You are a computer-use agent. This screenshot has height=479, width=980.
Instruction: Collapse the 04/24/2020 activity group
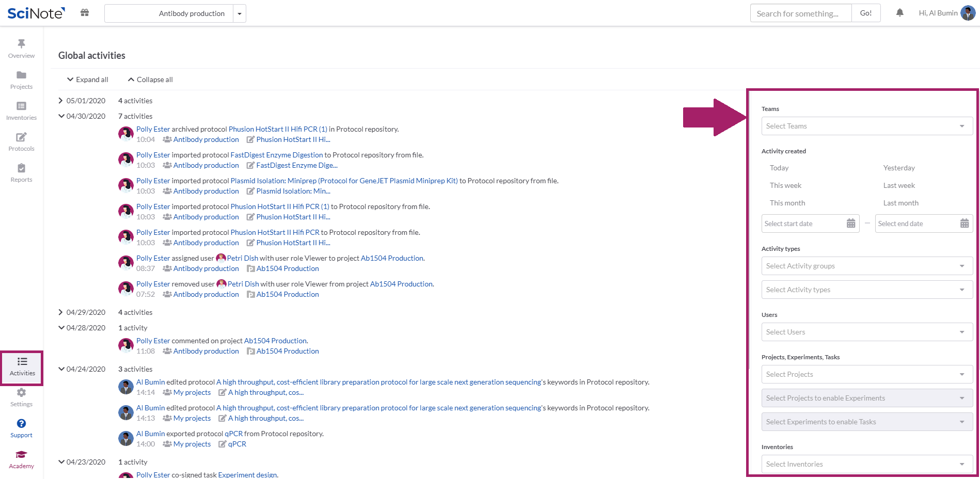pos(61,369)
